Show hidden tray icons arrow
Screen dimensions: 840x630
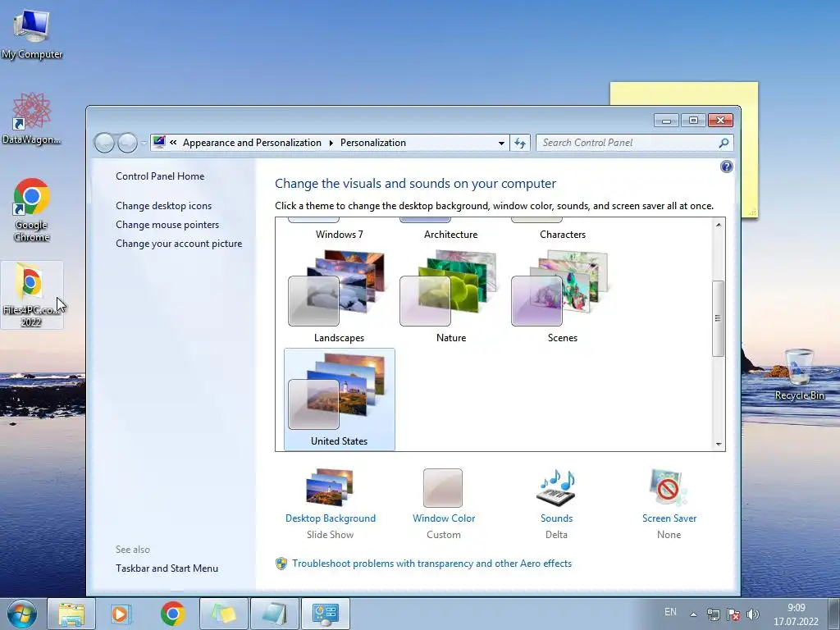tap(693, 614)
